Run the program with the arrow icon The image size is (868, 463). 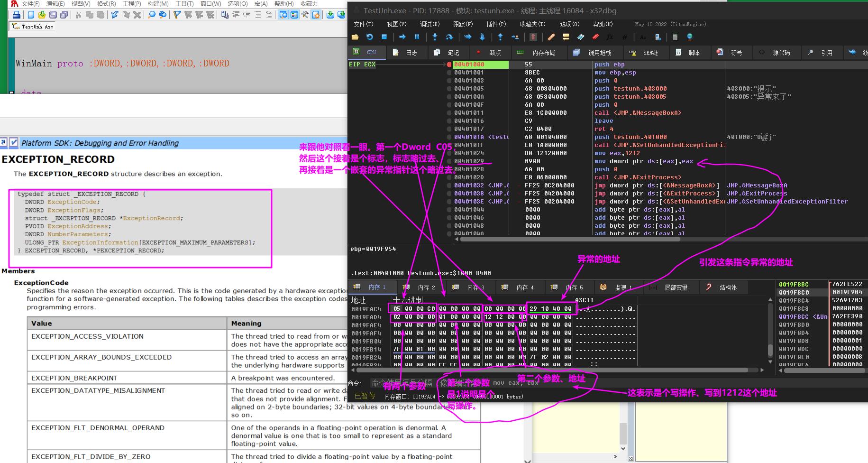(402, 37)
